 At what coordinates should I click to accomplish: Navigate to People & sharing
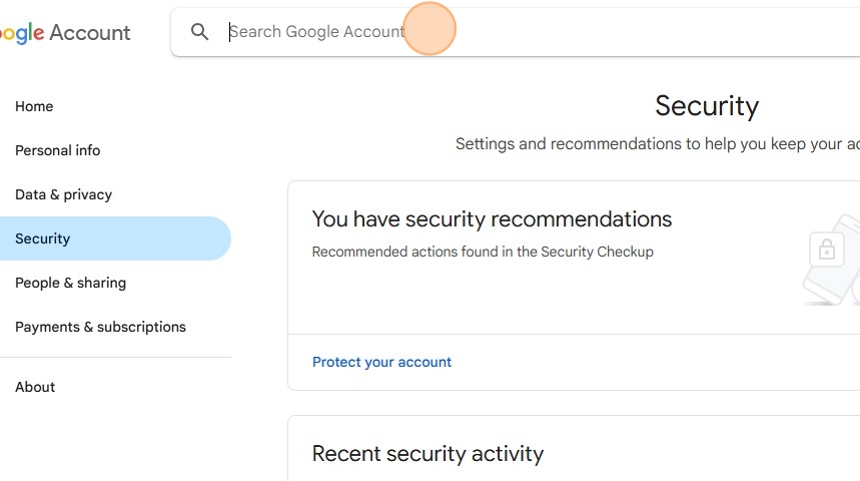70,283
